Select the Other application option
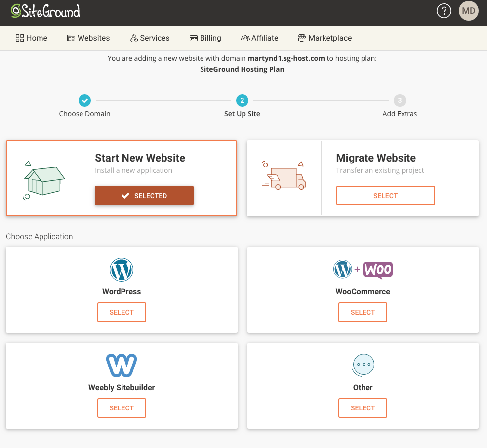487x448 pixels. (x=363, y=408)
